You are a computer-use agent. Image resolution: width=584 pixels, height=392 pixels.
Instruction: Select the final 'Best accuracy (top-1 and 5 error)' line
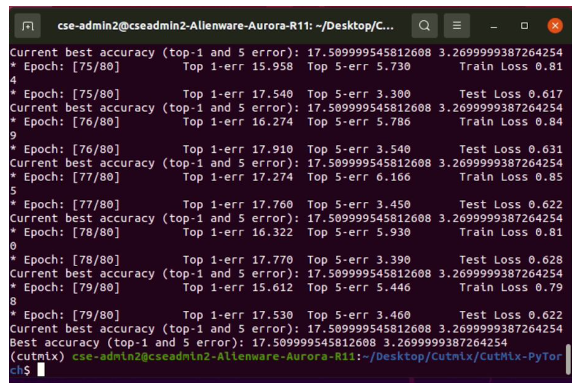pyautogui.click(x=258, y=343)
